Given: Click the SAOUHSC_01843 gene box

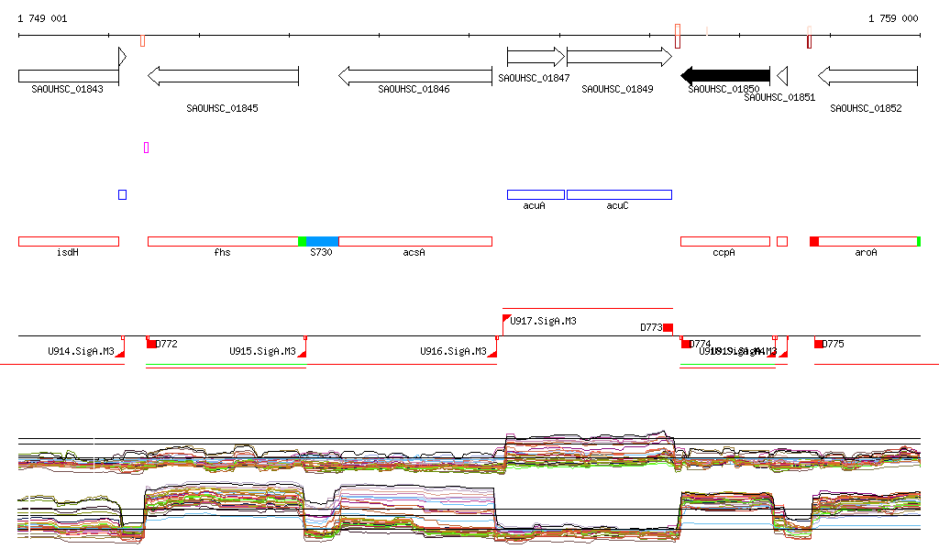Looking at the screenshot, I should pyautogui.click(x=69, y=76).
